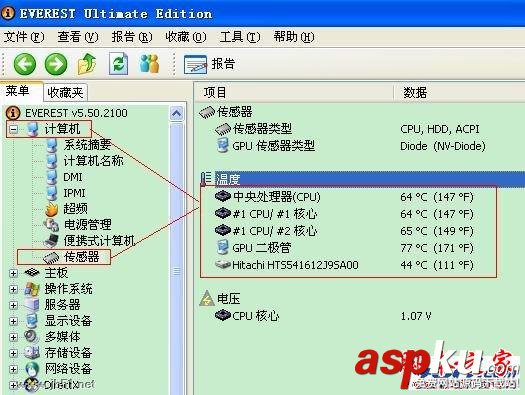Image resolution: width=525 pixels, height=395 pixels.
Task: Click the 多媒体 speaker icon
Action: tap(32, 336)
